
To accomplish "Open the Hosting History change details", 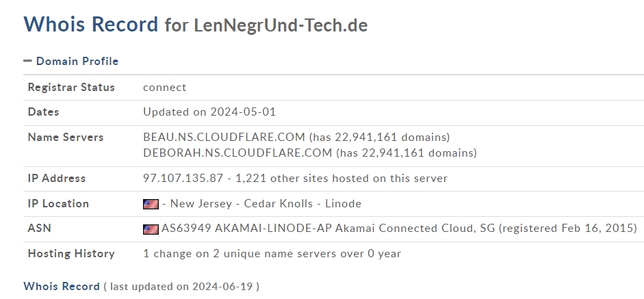I will (x=272, y=253).
